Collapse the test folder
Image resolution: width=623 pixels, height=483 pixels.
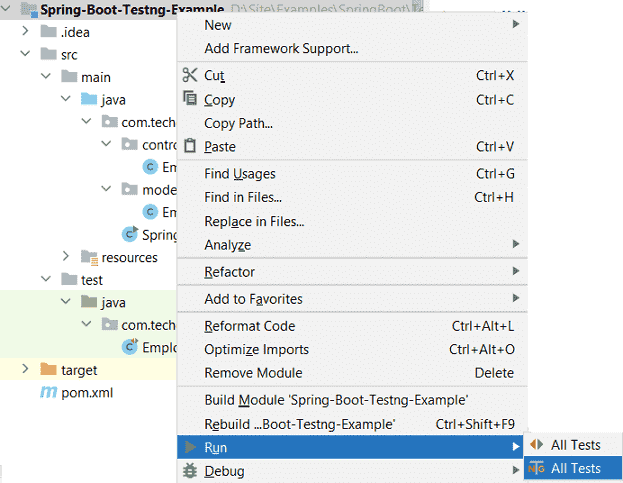(46, 279)
